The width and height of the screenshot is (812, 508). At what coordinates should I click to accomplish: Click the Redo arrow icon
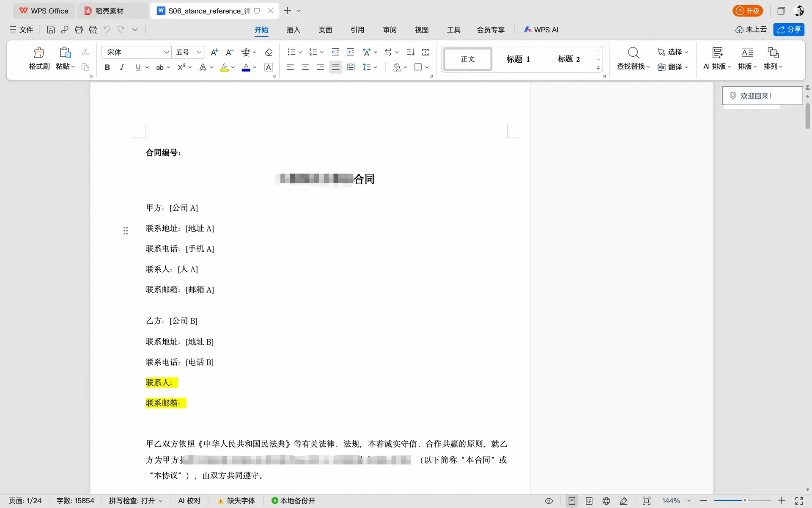[121, 30]
